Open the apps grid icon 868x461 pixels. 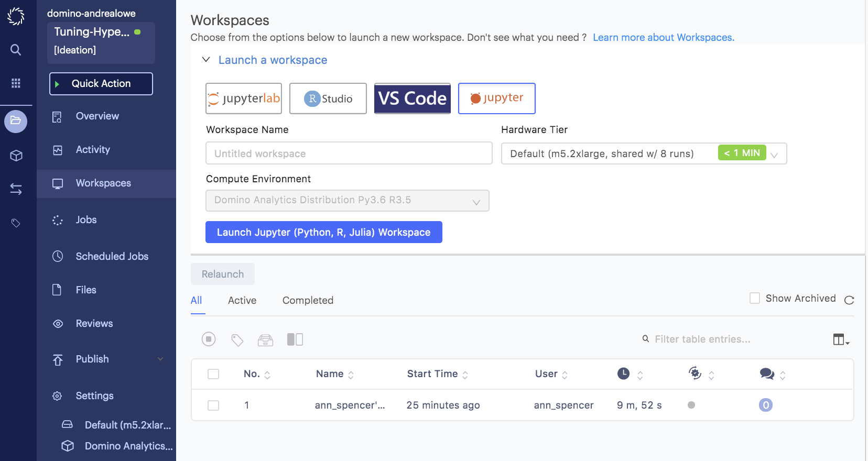pyautogui.click(x=16, y=83)
